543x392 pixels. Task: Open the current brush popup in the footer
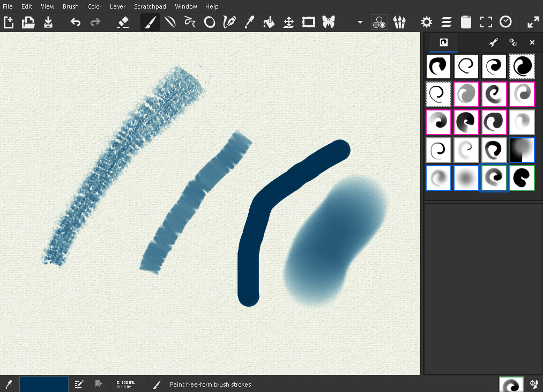[511, 384]
